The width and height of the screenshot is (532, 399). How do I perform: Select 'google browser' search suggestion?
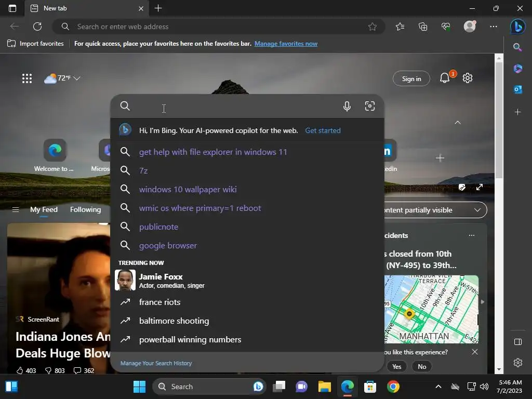(x=248, y=245)
